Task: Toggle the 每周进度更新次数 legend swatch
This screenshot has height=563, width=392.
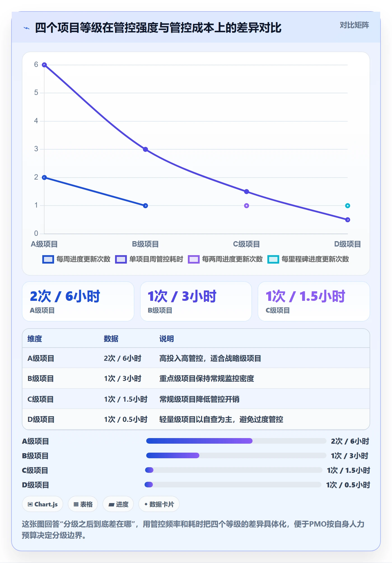Action: [48, 259]
